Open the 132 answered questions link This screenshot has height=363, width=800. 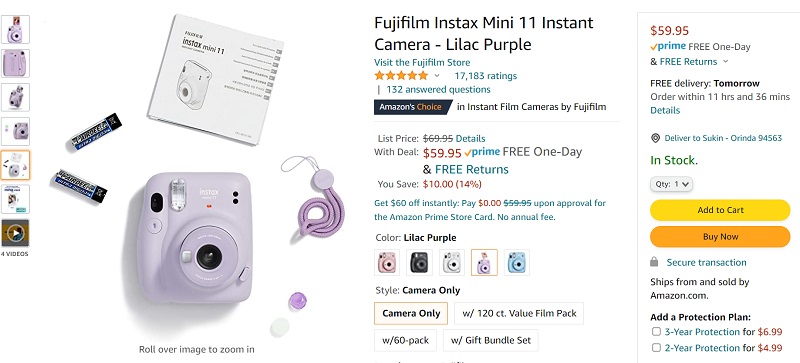[438, 89]
